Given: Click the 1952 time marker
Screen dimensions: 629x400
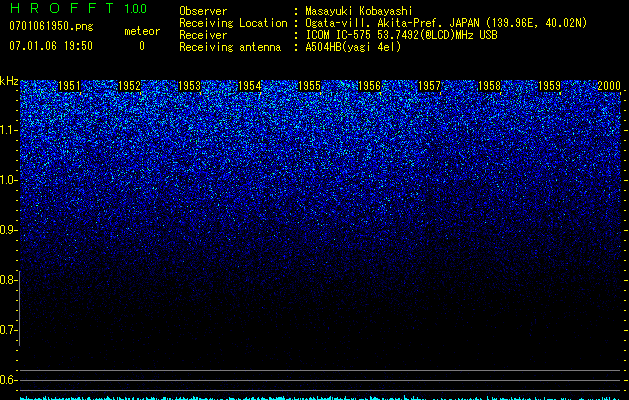Looking at the screenshot, I should click(x=130, y=86).
